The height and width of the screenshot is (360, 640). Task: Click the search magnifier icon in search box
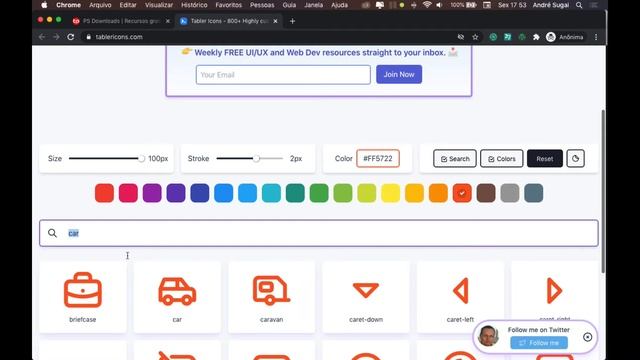coord(52,233)
